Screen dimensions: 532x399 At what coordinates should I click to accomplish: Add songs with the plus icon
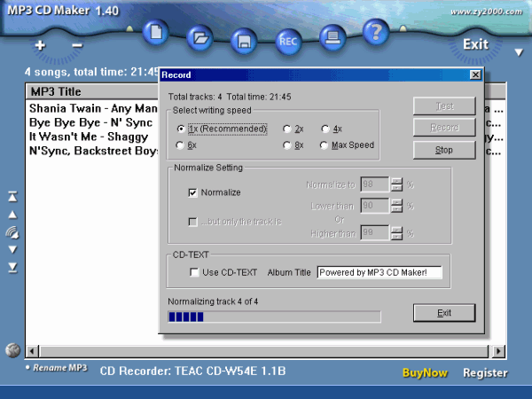tap(40, 45)
